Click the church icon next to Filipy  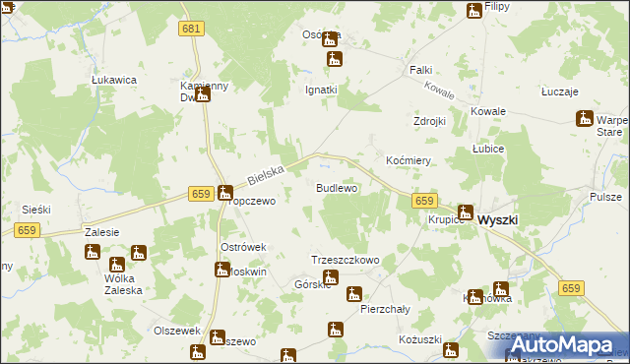pyautogui.click(x=474, y=11)
